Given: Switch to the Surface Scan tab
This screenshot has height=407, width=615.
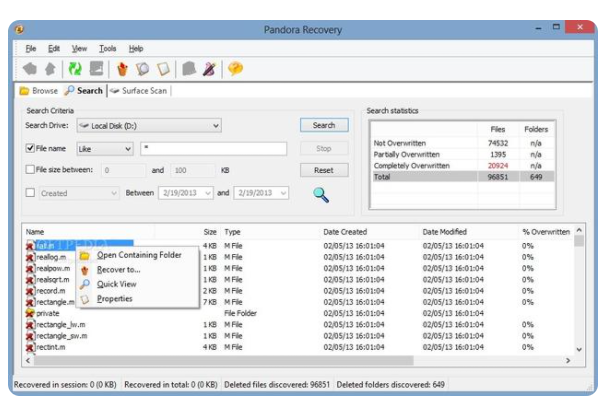Looking at the screenshot, I should coord(140,91).
